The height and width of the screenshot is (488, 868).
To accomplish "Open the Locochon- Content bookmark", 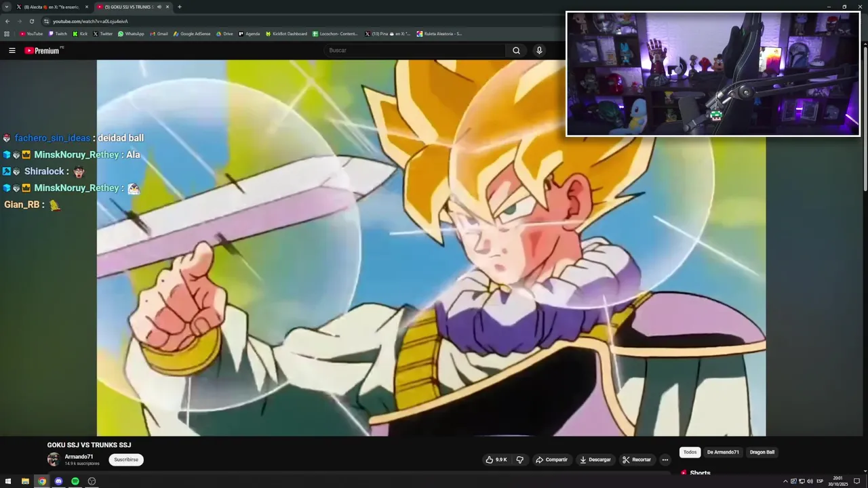I will [x=335, y=34].
